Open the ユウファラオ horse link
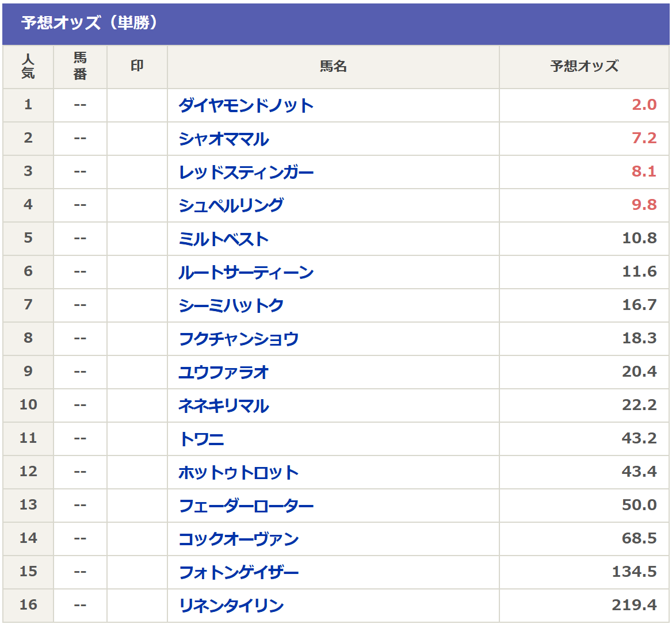Viewport: 672px width, 624px height. point(223,372)
